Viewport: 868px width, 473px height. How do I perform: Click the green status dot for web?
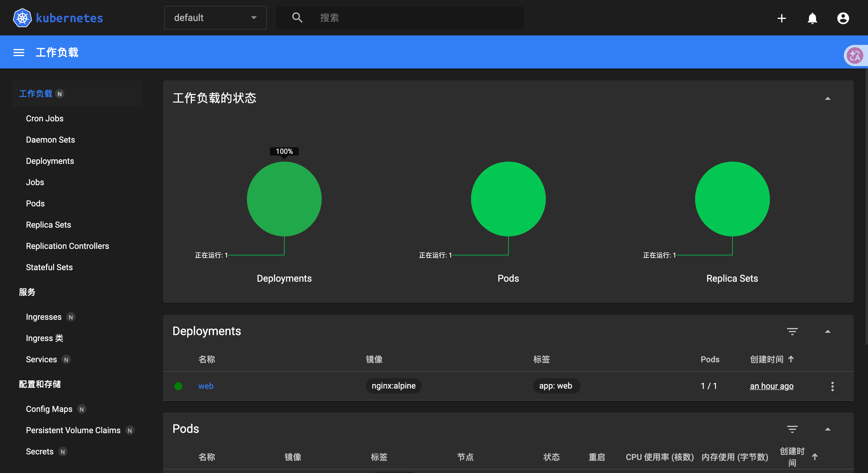pyautogui.click(x=178, y=386)
